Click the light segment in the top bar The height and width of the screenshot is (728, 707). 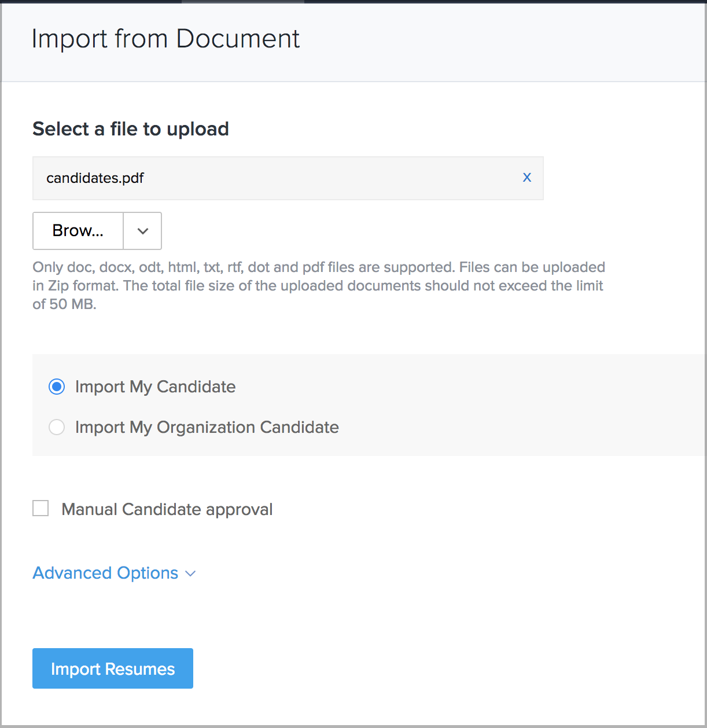coord(243,2)
